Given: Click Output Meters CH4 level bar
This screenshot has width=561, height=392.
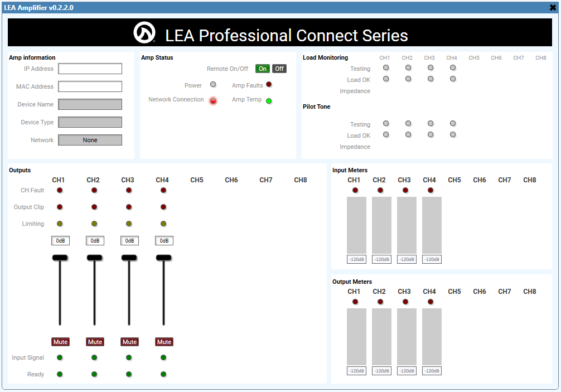Looking at the screenshot, I should pyautogui.click(x=432, y=337).
